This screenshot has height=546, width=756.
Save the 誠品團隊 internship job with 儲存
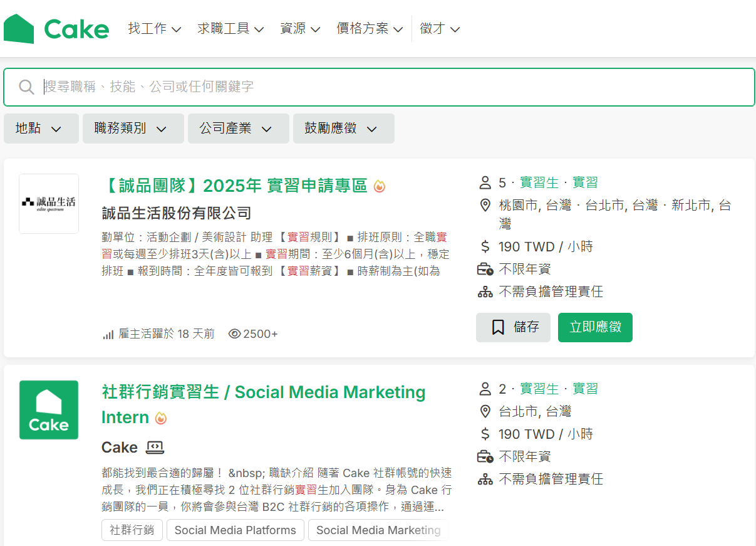[x=513, y=327]
